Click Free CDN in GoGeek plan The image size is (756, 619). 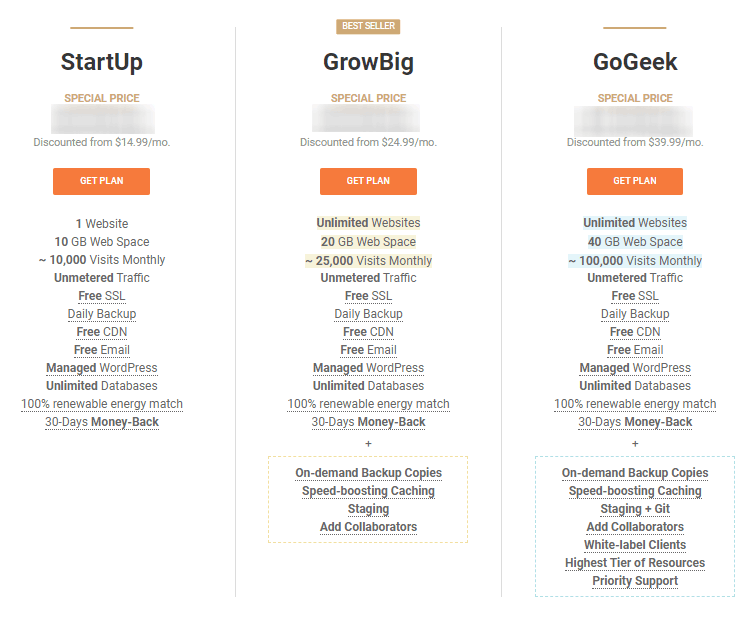pyautogui.click(x=635, y=332)
